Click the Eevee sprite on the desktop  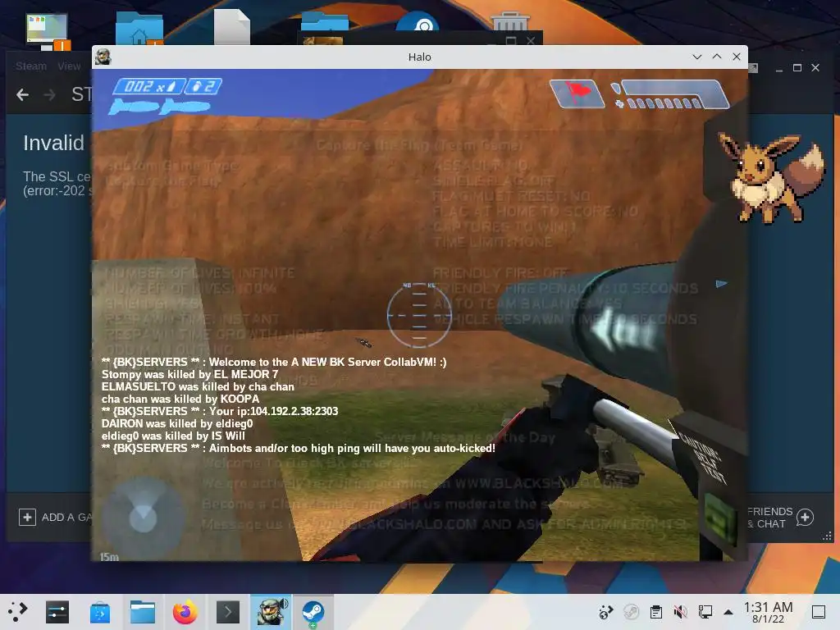(771, 177)
